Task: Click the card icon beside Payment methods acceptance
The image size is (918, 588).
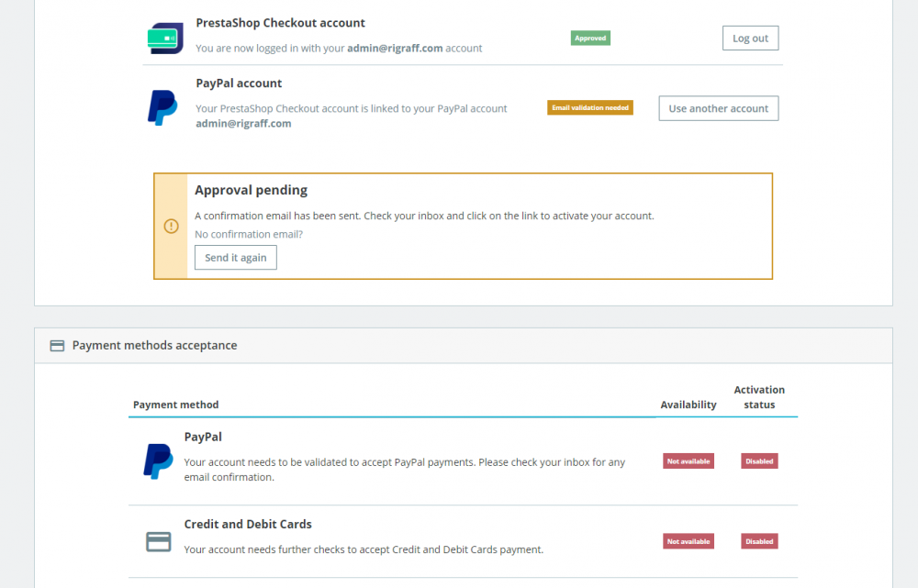Action: coord(57,346)
